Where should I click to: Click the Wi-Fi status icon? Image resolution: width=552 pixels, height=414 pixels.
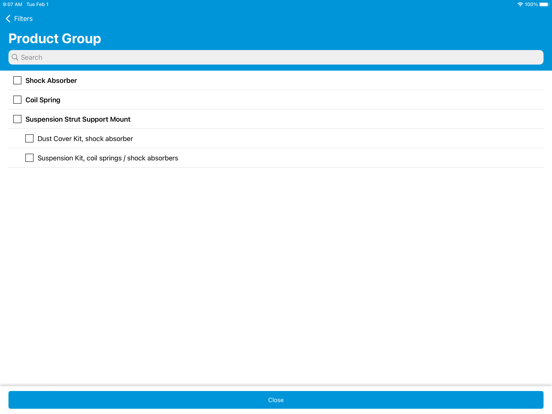[x=520, y=4]
